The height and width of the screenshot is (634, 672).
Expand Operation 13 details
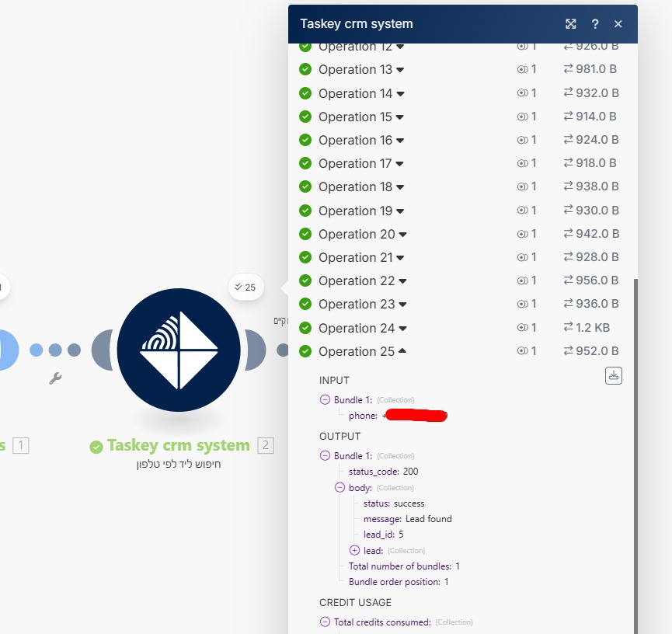coord(400,70)
